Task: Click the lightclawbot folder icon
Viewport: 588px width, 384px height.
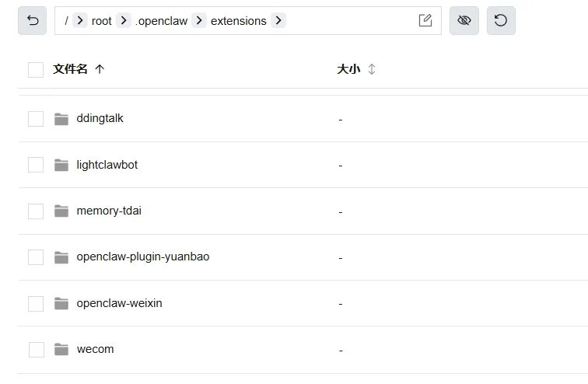Action: coord(61,165)
